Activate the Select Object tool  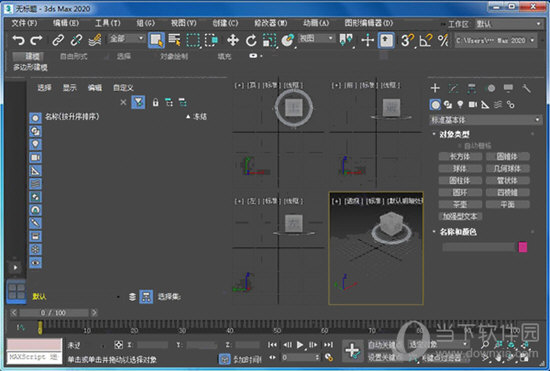pyautogui.click(x=156, y=40)
